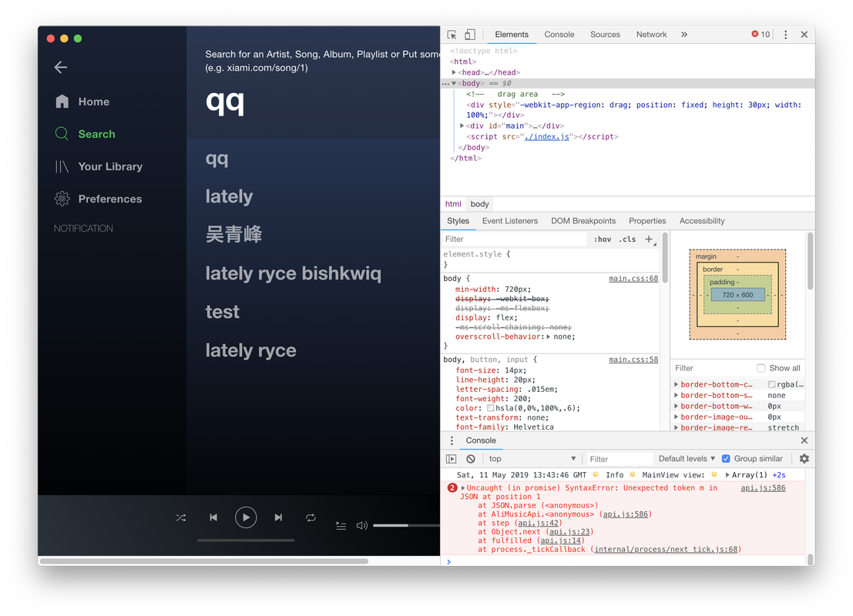Go back with the left arrow icon

coord(60,68)
